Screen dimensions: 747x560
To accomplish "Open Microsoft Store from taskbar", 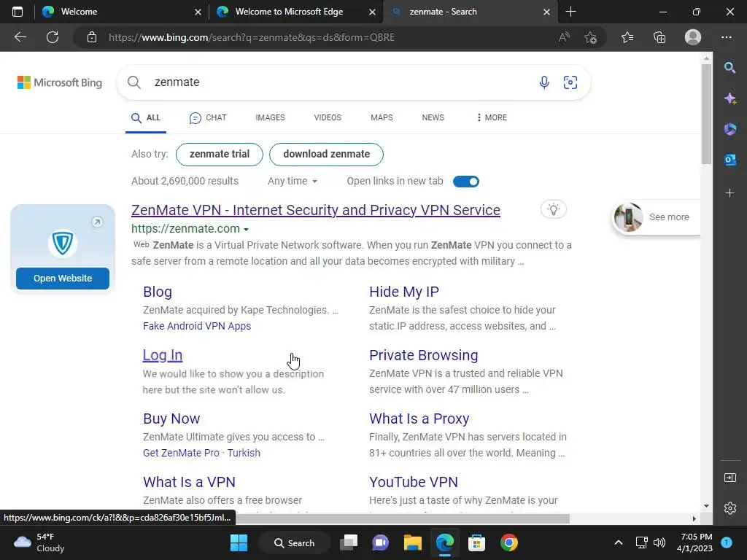I will [476, 542].
